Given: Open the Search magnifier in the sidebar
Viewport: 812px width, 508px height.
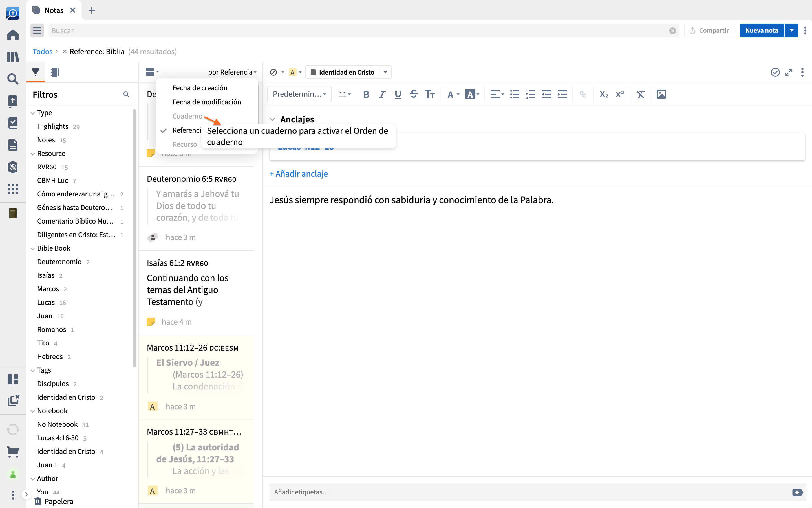Looking at the screenshot, I should [x=13, y=79].
